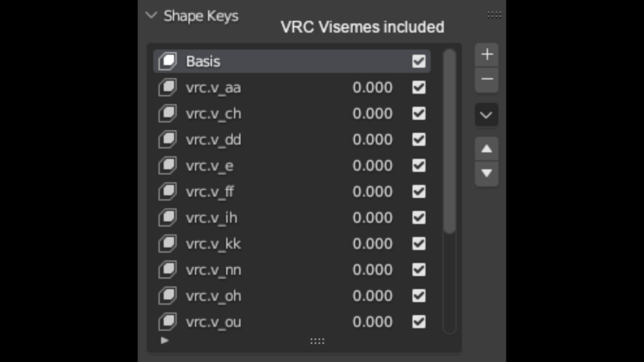The width and height of the screenshot is (644, 362).
Task: Select the vrc.v_dd shape key
Action: click(213, 140)
